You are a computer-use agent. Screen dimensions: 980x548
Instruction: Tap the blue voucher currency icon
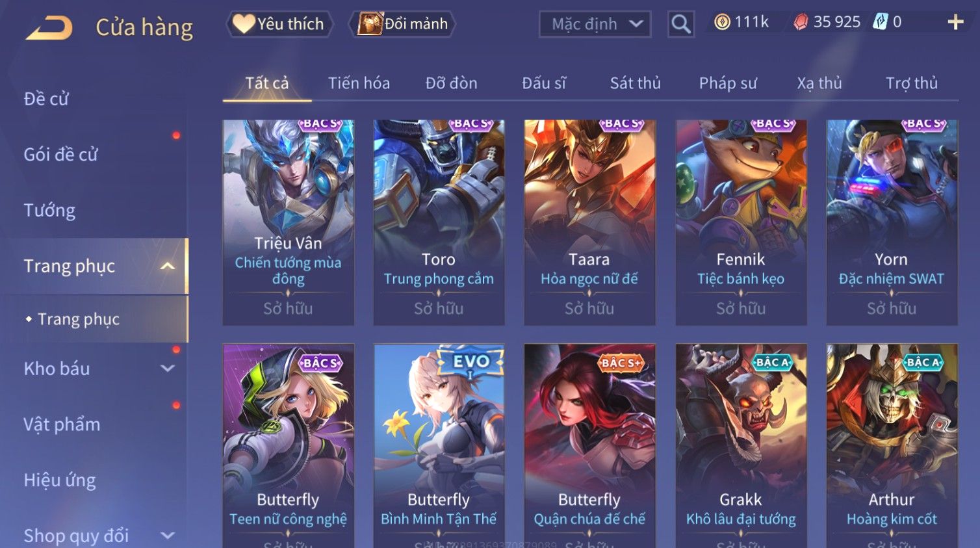pyautogui.click(x=880, y=22)
